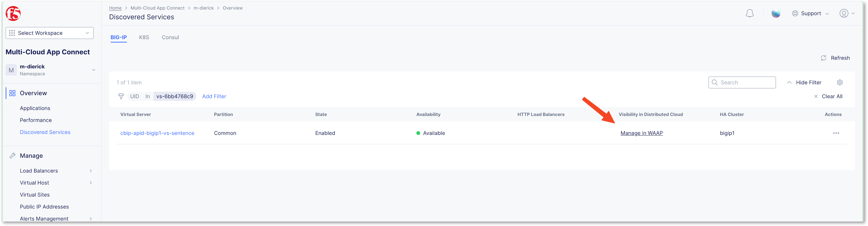
Task: Select Discovered Services in the sidebar
Action: coord(45,132)
